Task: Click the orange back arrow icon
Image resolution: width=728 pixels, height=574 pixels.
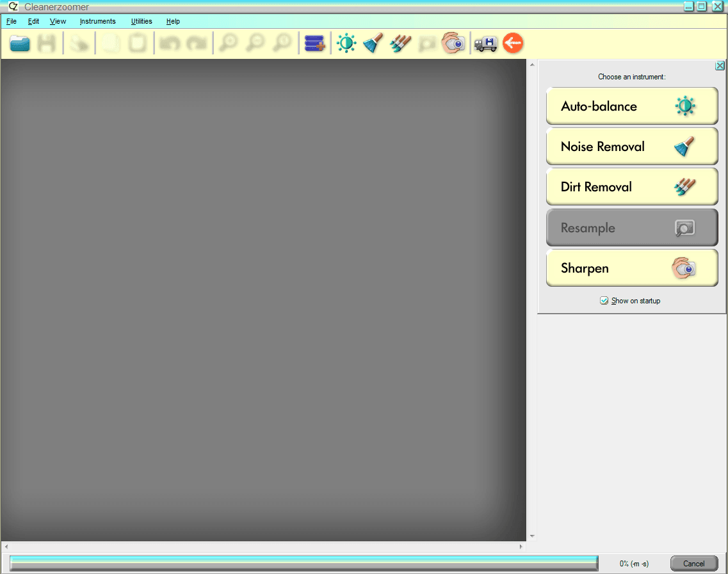Action: (513, 44)
